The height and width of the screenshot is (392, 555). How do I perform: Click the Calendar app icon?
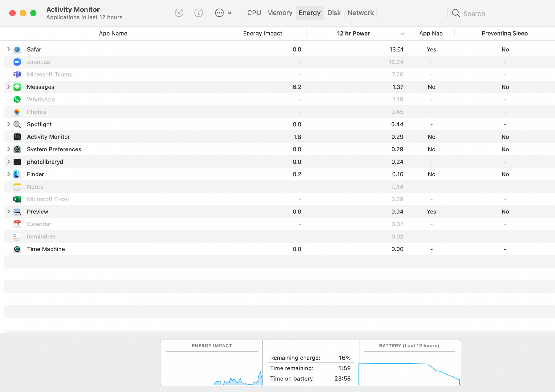tap(17, 224)
